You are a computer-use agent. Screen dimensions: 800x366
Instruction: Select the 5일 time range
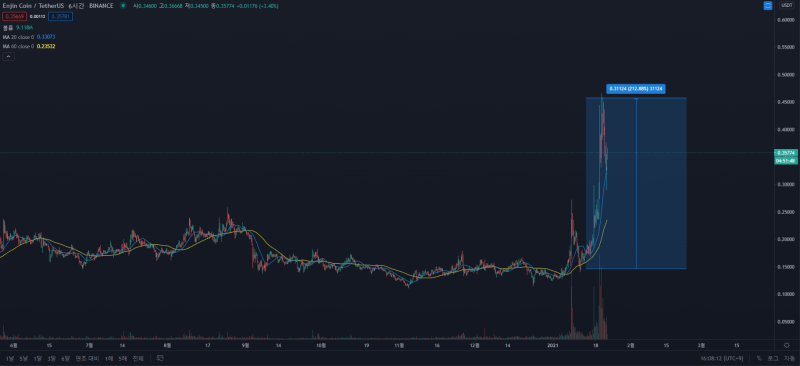click(x=23, y=358)
